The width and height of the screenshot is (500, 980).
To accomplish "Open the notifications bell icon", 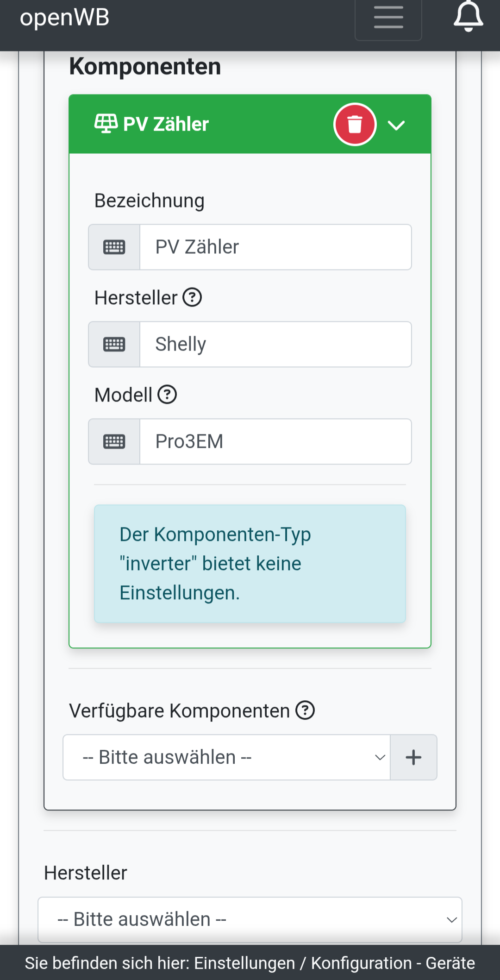I will pyautogui.click(x=468, y=17).
